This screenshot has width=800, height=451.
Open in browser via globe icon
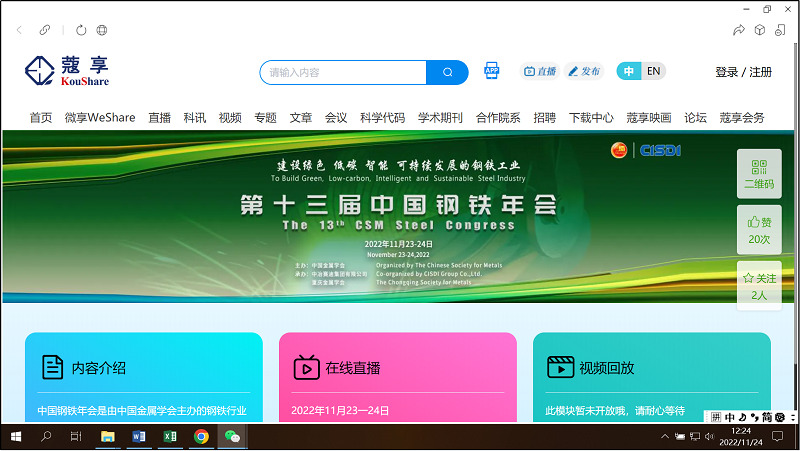[102, 30]
